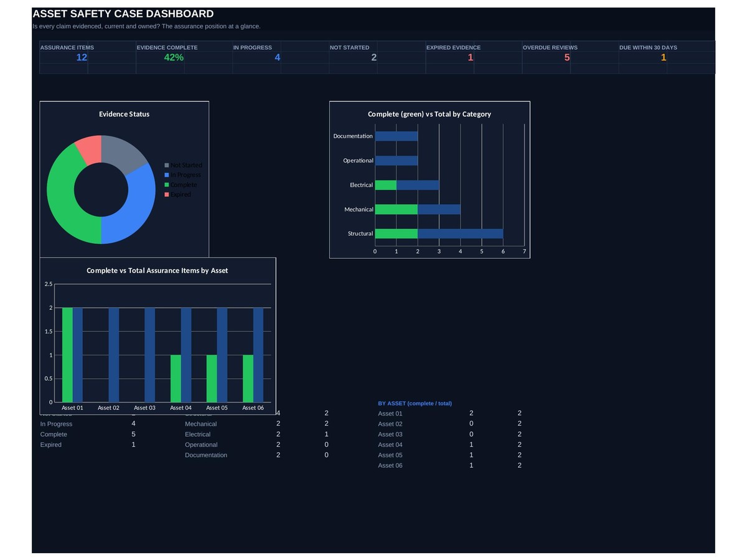Select the Complete legend entry
747x560 pixels.
tap(184, 185)
